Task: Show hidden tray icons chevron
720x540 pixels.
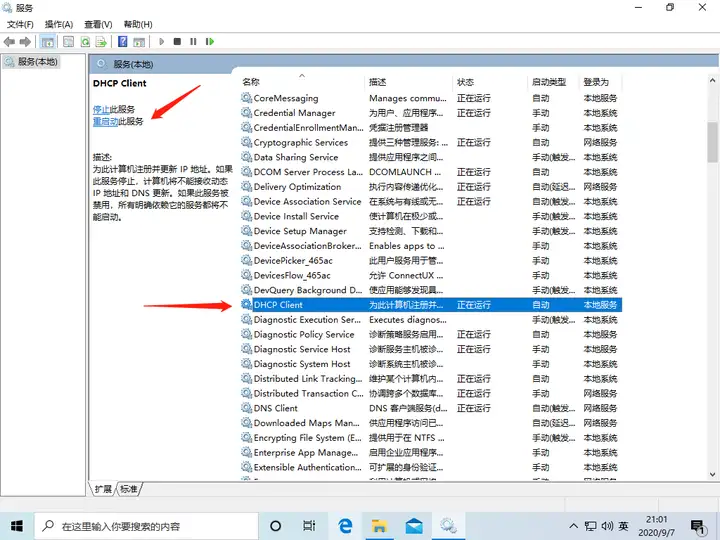Action: point(574,526)
